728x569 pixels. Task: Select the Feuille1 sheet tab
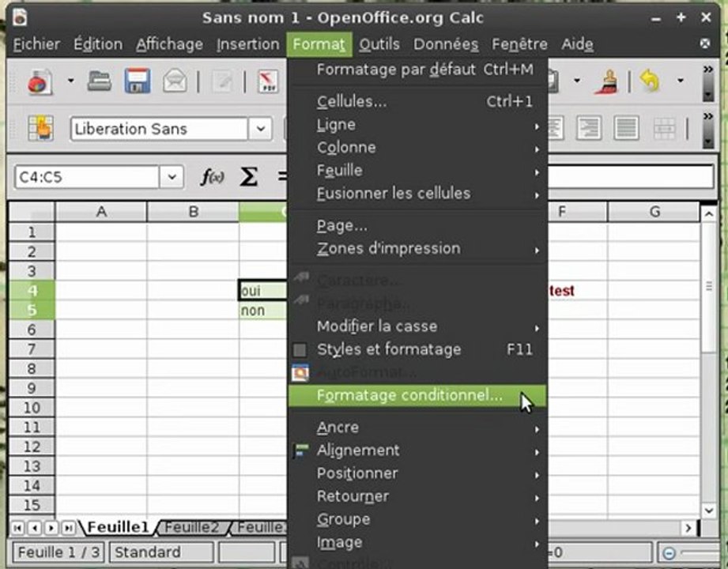(118, 527)
